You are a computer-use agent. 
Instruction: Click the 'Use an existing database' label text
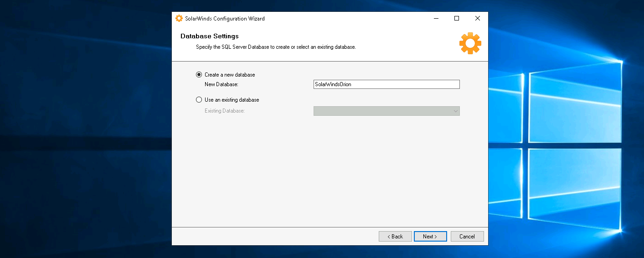pyautogui.click(x=232, y=100)
